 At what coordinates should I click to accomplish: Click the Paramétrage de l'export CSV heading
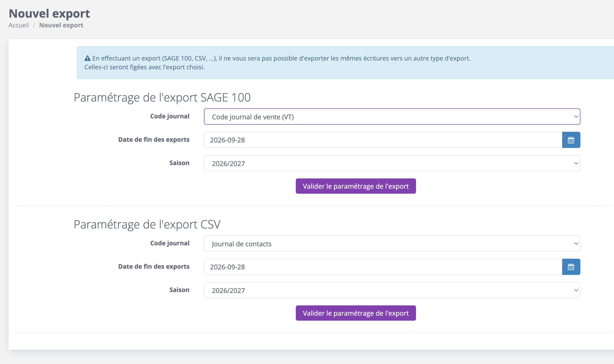click(147, 224)
